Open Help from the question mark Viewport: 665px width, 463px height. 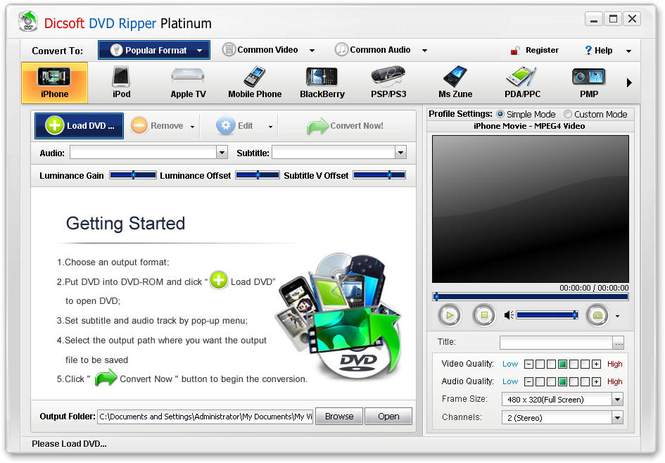tap(598, 50)
